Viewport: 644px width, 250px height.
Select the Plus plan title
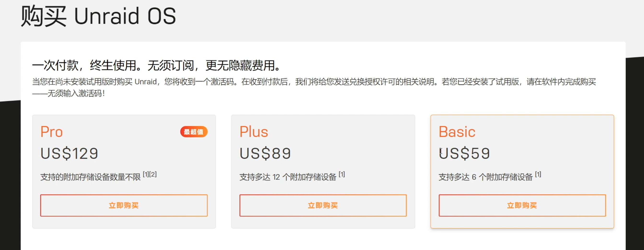[x=253, y=132]
